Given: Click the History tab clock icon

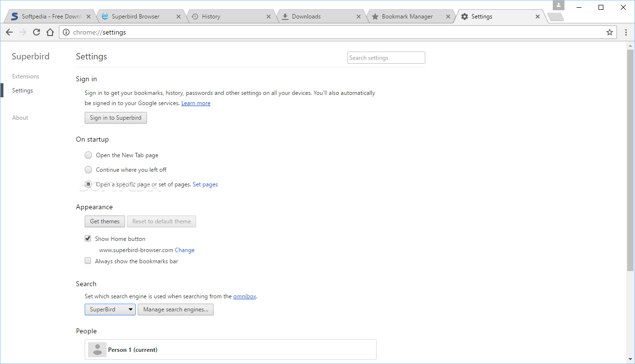Looking at the screenshot, I should click(195, 17).
